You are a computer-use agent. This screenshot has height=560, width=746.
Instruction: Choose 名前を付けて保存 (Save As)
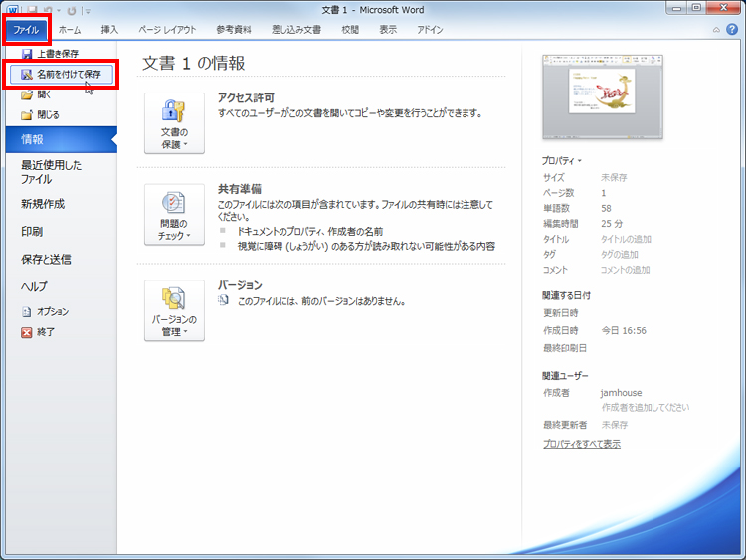62,75
